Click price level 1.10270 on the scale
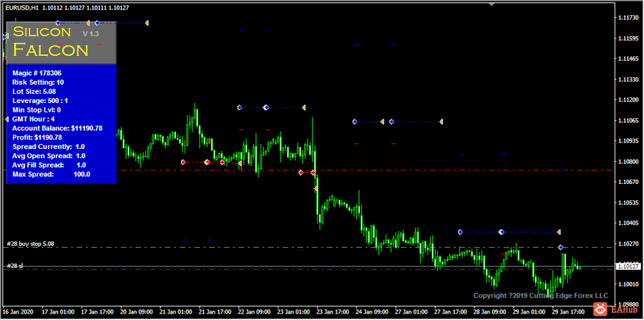The width and height of the screenshot is (644, 320). click(628, 243)
